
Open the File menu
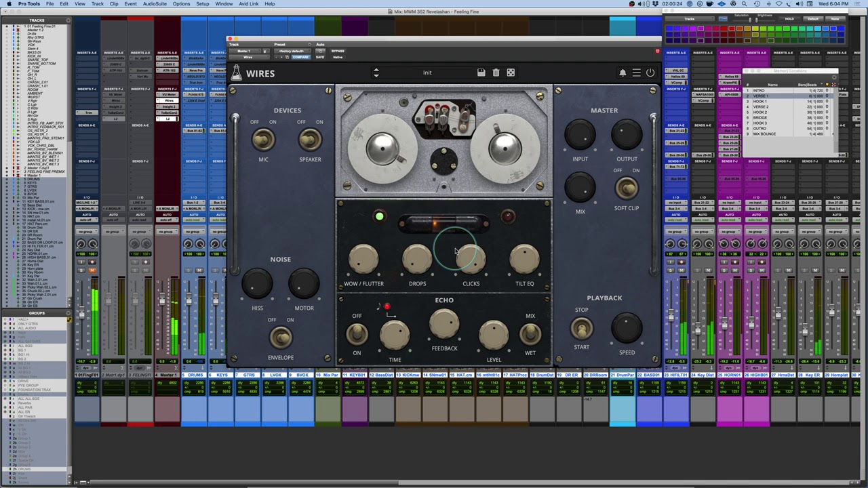pos(50,3)
